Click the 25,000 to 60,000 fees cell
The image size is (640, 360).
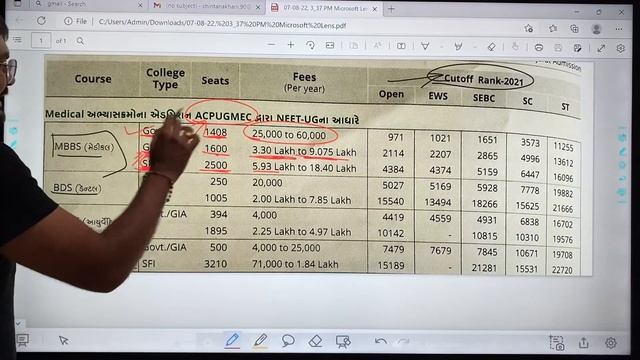289,135
